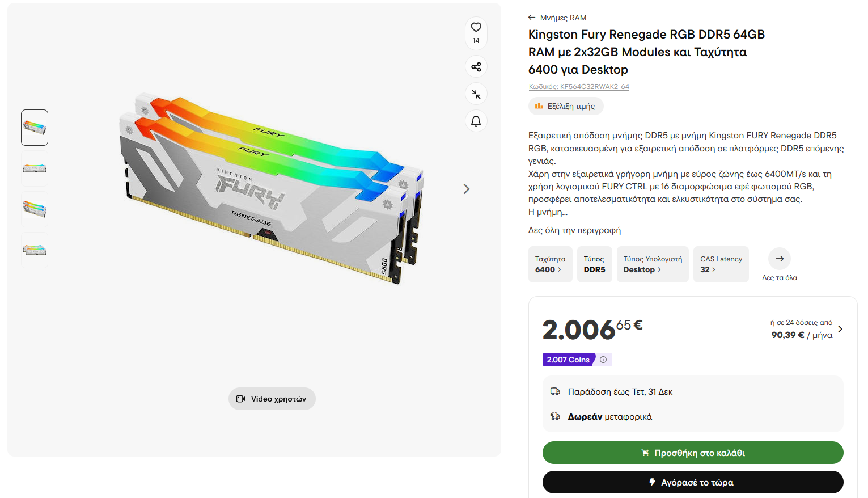Select the first product thumbnail
Viewport: 868px width, 498px height.
[35, 128]
